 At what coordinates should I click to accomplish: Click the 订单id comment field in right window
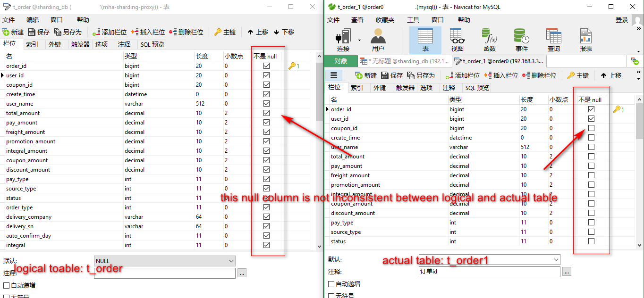(x=489, y=272)
